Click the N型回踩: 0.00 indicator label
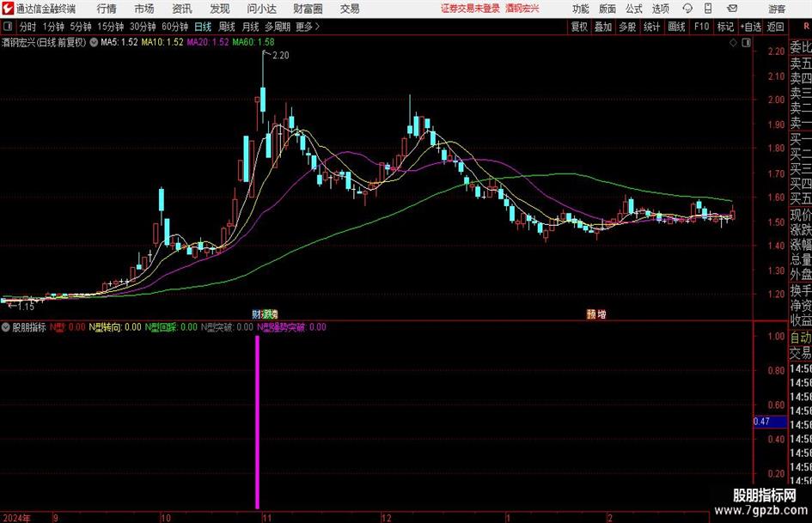The height and width of the screenshot is (523, 812). 171,327
